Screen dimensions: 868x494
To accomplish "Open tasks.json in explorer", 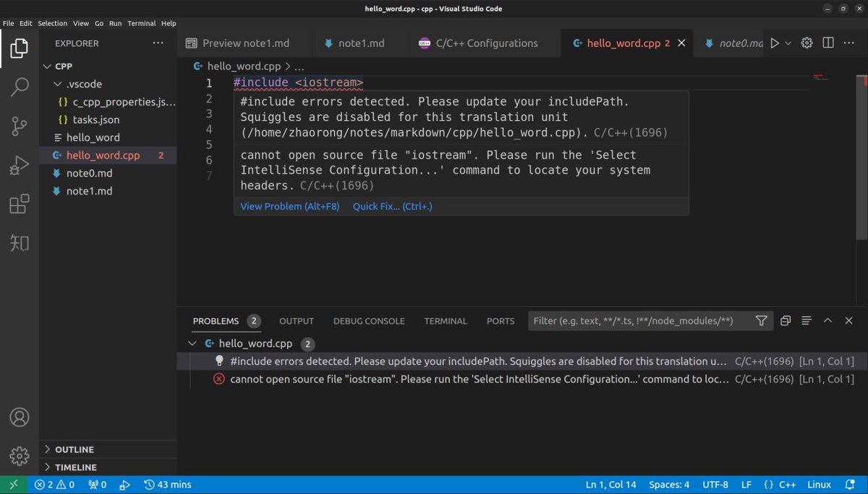I will tap(108, 119).
